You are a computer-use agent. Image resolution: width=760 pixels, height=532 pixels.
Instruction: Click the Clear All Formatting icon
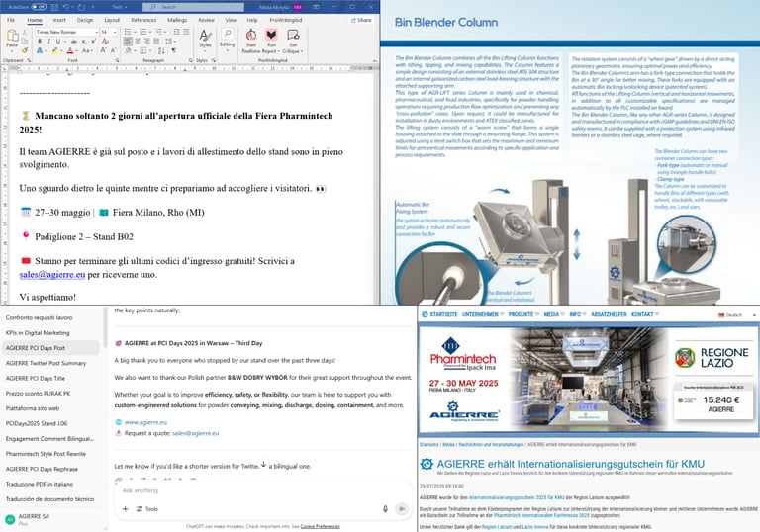(x=105, y=42)
